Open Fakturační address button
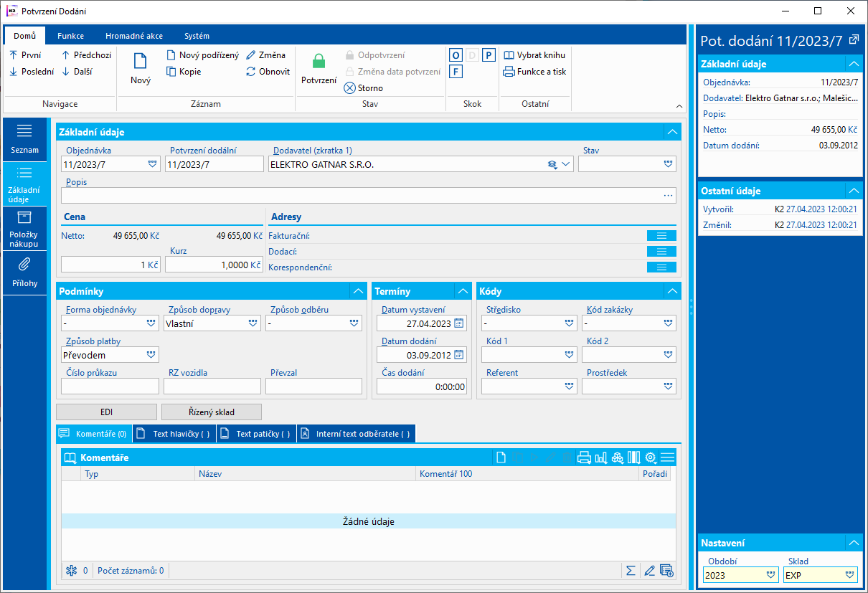 (661, 236)
